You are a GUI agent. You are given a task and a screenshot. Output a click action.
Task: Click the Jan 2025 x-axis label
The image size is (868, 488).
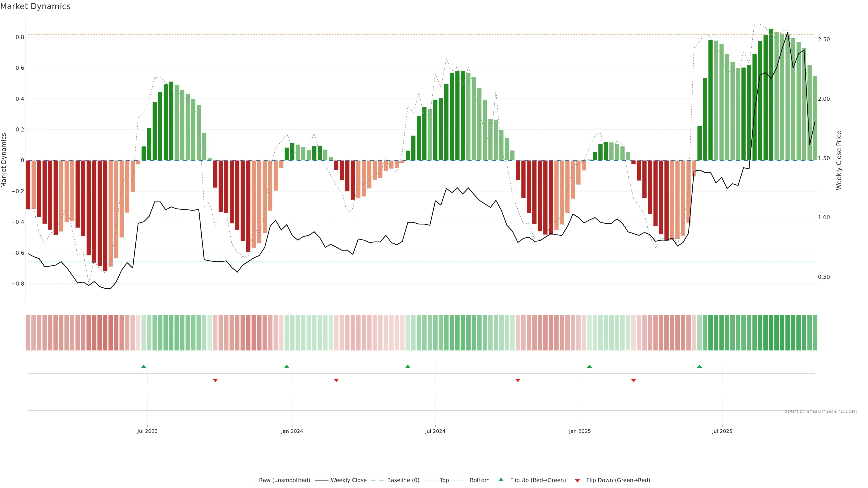[580, 431]
